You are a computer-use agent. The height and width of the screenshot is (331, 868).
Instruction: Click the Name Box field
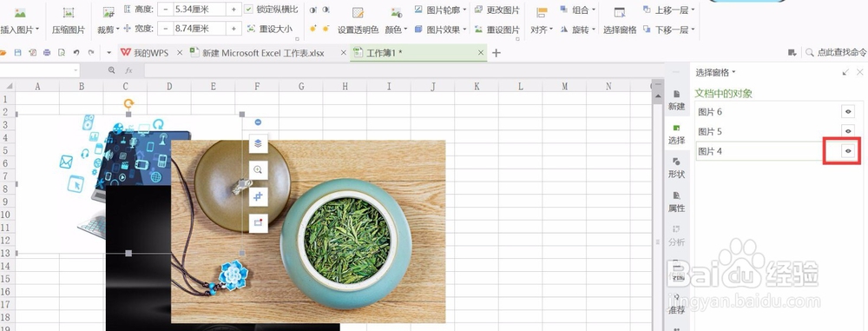[x=40, y=70]
